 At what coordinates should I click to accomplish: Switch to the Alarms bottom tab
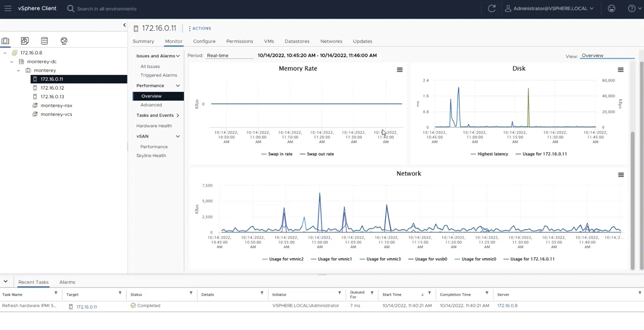coord(67,282)
